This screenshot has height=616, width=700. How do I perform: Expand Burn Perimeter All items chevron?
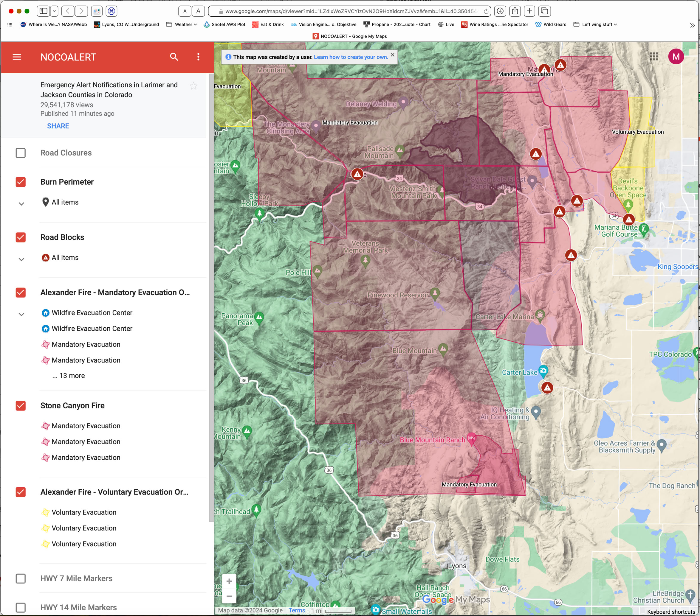pos(21,204)
